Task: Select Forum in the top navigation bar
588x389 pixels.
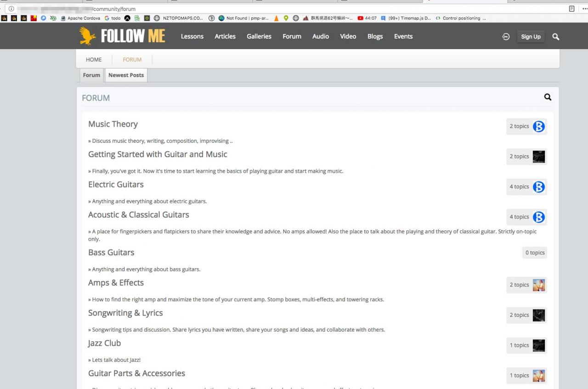Action: click(x=292, y=36)
